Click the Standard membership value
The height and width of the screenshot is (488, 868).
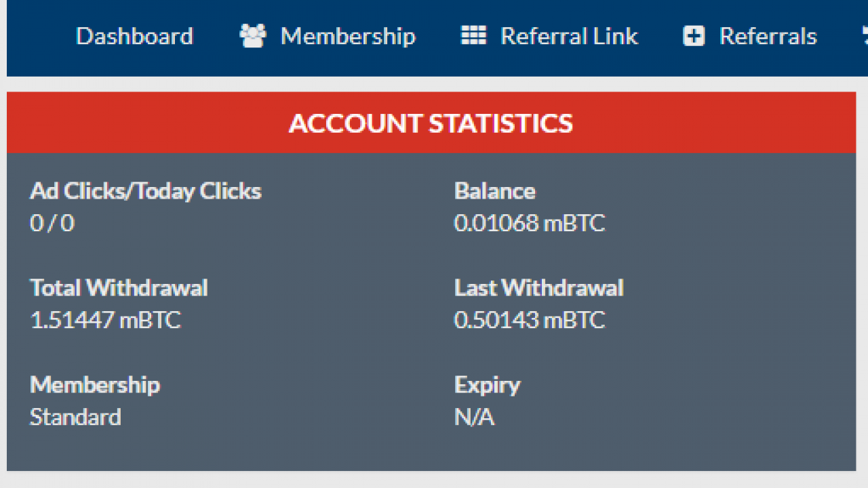pos(75,417)
